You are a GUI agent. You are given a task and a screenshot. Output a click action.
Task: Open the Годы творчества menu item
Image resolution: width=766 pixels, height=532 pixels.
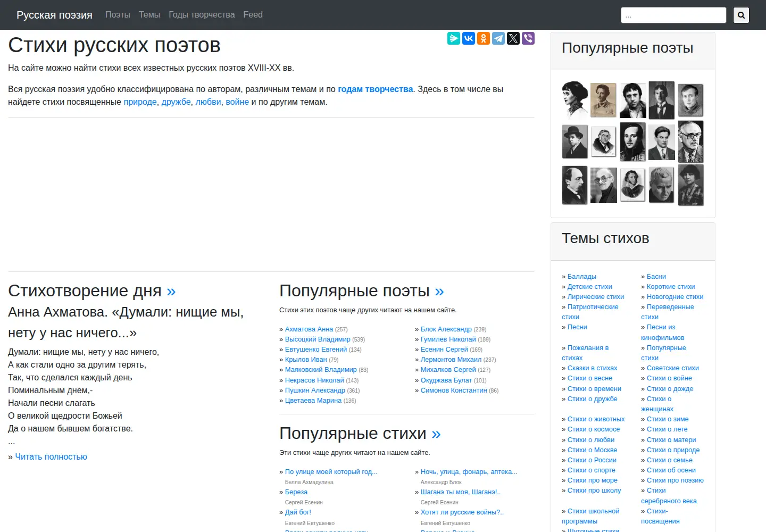(x=202, y=15)
